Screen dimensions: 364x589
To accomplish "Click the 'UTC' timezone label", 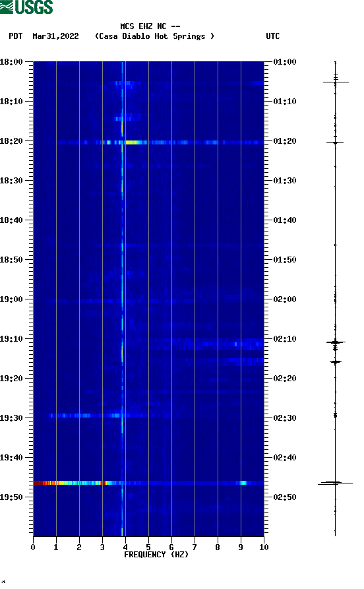I will click(273, 36).
